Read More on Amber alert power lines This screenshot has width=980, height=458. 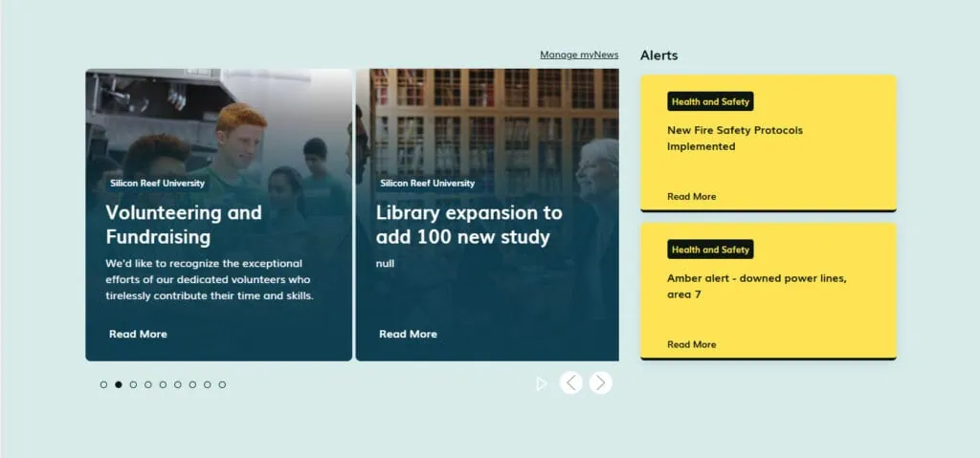click(691, 344)
